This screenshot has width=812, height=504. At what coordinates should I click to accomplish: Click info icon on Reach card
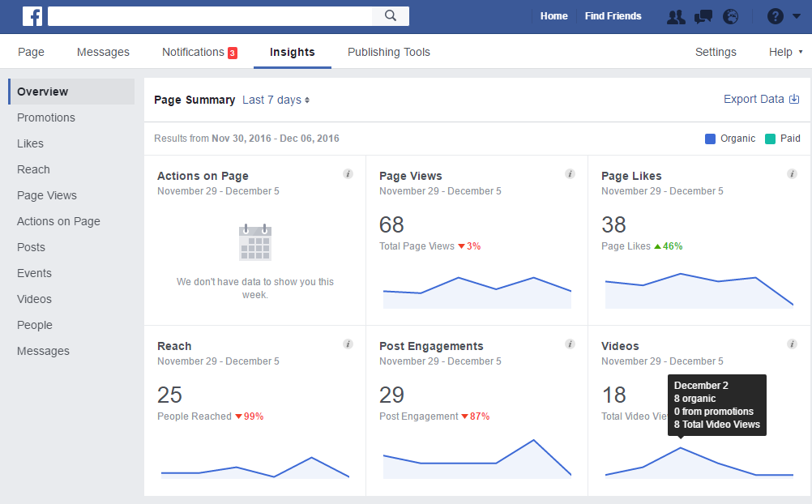coord(348,344)
